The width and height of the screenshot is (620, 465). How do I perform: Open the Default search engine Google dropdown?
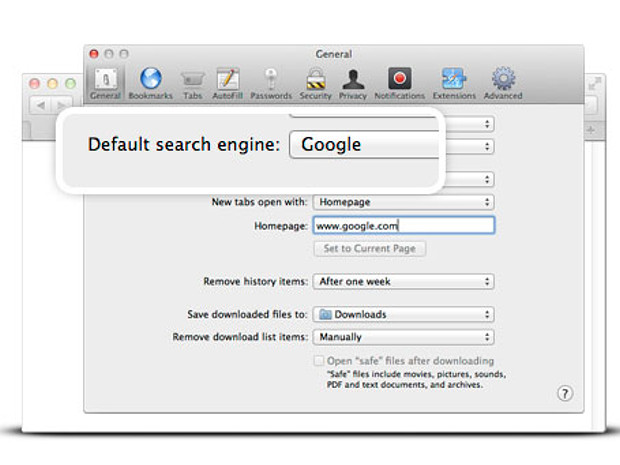coord(364,144)
